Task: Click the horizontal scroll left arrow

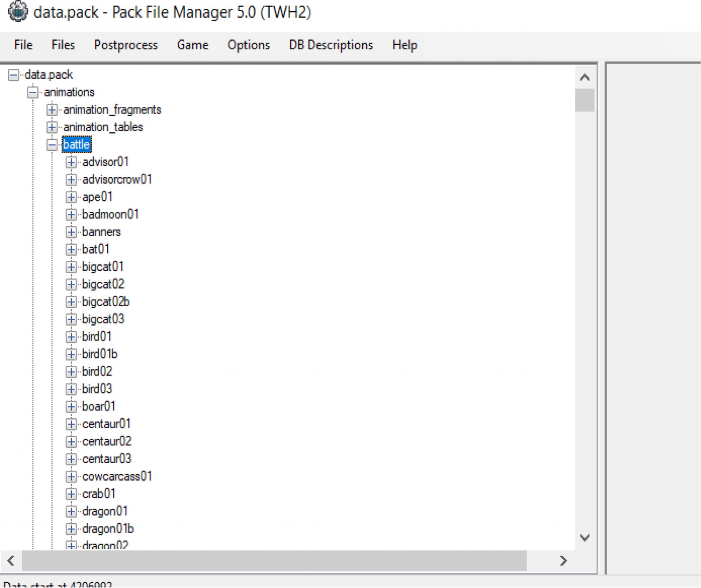Action: click(x=11, y=561)
